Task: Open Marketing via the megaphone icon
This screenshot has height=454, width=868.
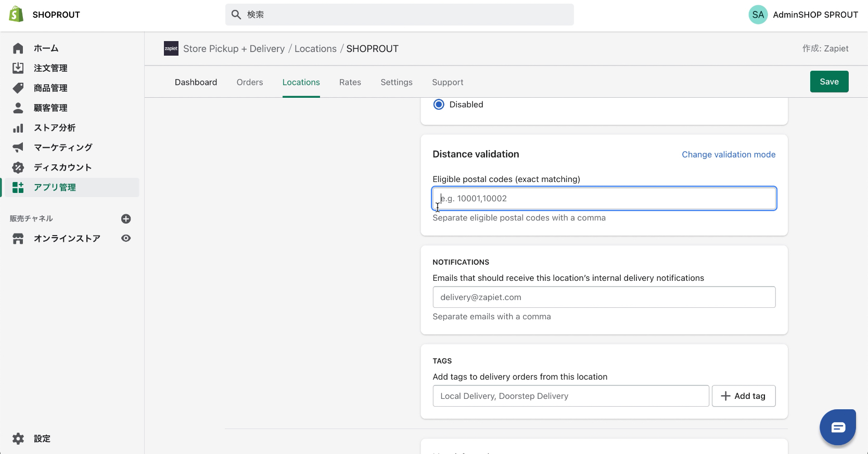Action: [18, 148]
